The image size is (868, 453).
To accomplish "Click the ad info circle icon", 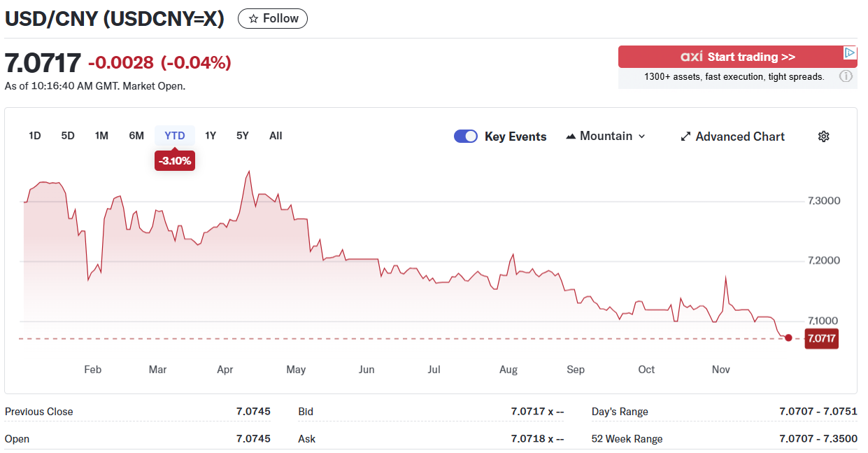I will coord(846,76).
